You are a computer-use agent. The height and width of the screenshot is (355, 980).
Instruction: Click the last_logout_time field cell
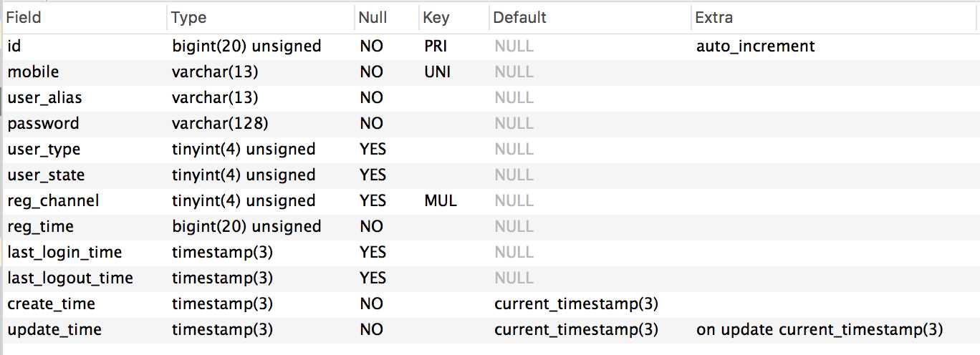click(x=85, y=278)
